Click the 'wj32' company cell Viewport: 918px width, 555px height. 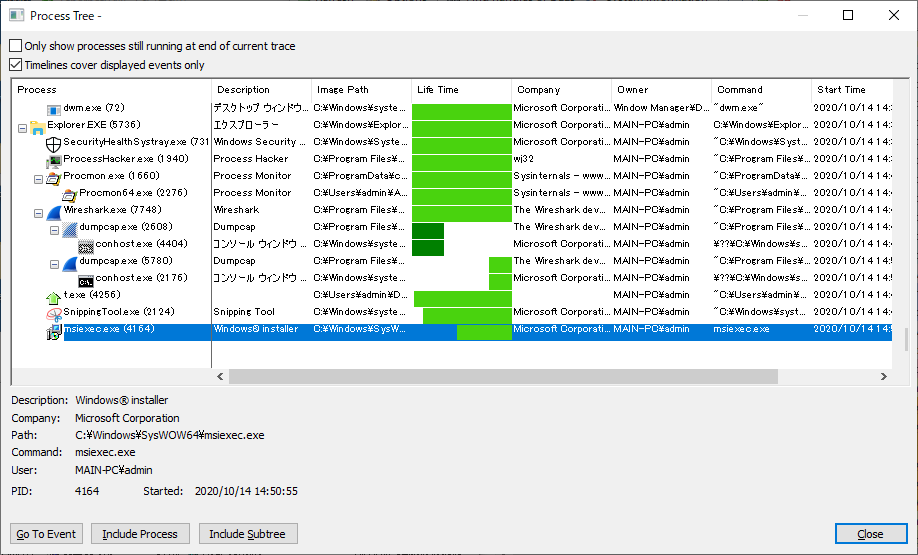[x=523, y=159]
